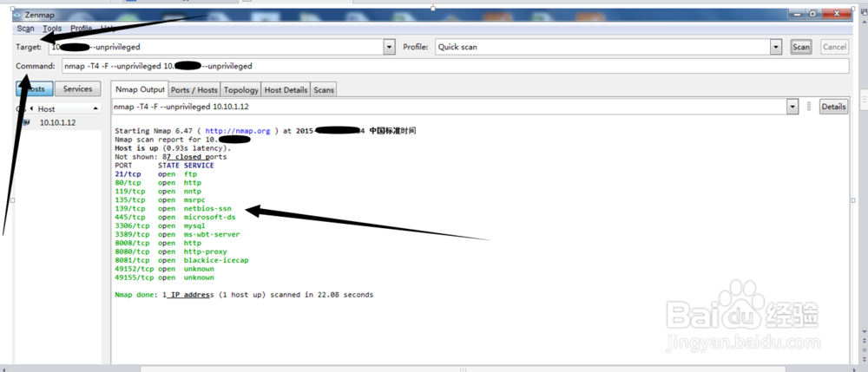Click the 8081/tcp blackice-icecap line
The height and width of the screenshot is (372, 868).
point(182,260)
